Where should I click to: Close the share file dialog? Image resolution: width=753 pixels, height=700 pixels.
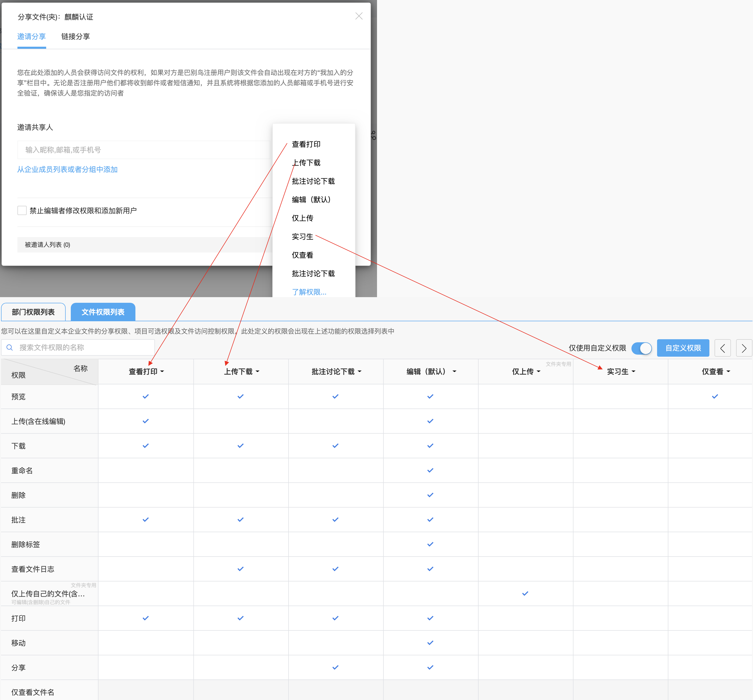click(359, 16)
